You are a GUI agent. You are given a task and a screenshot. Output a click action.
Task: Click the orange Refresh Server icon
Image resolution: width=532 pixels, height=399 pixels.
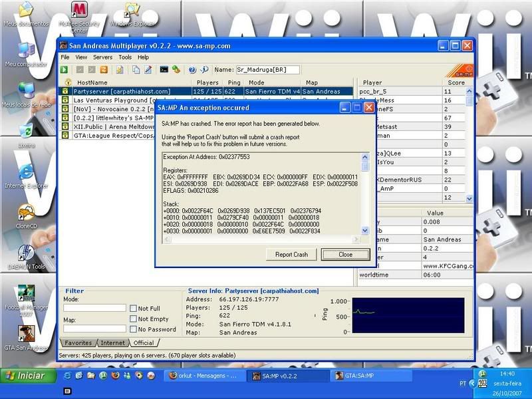click(104, 70)
